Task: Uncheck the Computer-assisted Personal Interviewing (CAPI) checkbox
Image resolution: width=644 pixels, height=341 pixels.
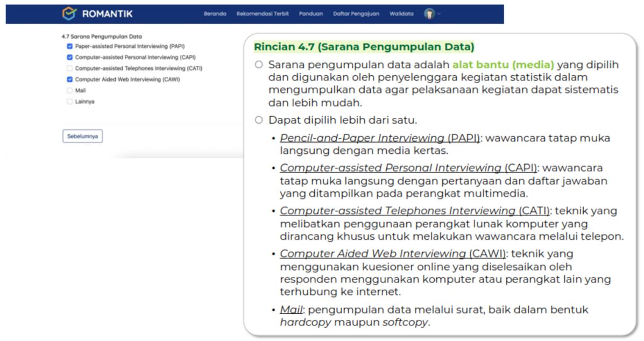Action: click(70, 57)
